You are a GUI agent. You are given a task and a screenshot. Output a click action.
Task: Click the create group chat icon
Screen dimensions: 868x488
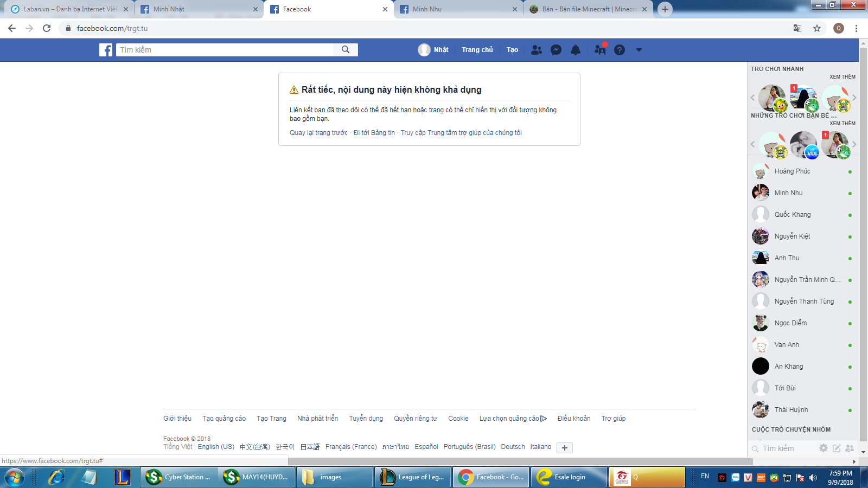point(850,448)
